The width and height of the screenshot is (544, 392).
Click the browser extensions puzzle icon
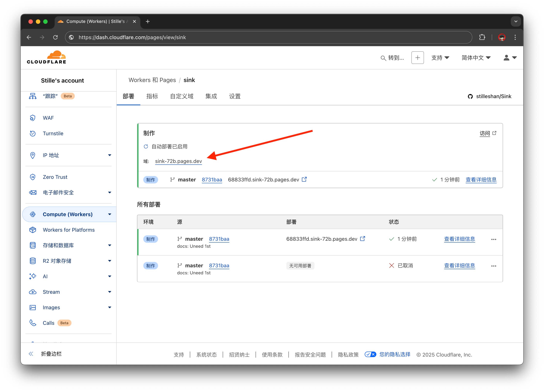tap(482, 37)
